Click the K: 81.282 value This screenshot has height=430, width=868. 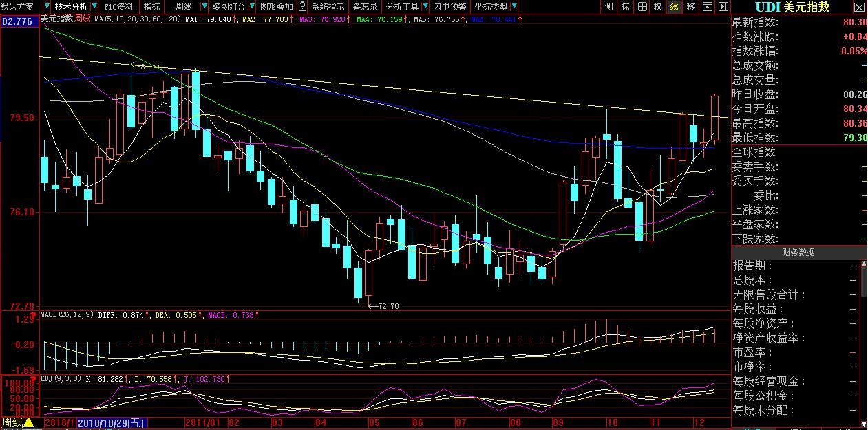pos(105,379)
